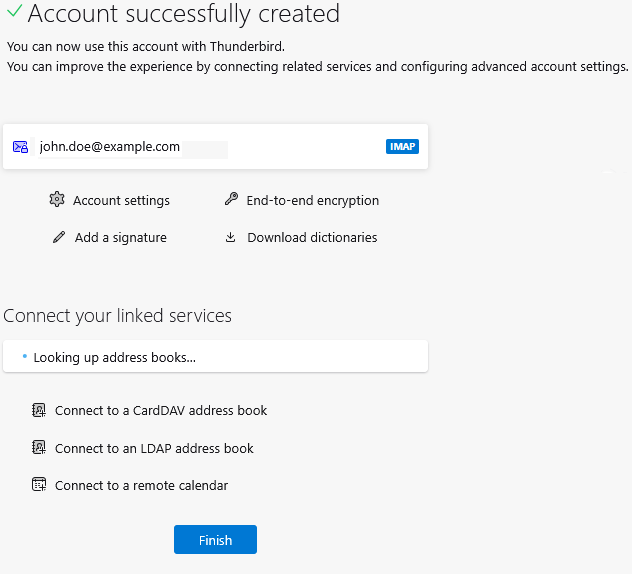Choose the Download dictionaries link
Image resolution: width=632 pixels, height=574 pixels.
312,238
